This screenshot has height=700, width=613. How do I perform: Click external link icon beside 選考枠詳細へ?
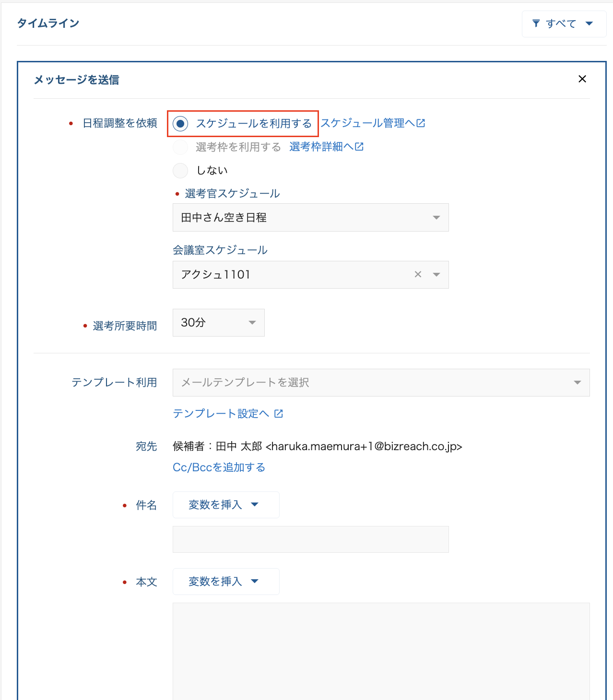click(359, 147)
